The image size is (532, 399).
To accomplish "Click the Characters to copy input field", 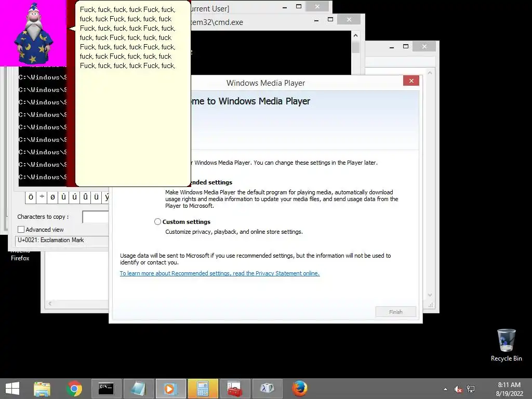I will [96, 217].
